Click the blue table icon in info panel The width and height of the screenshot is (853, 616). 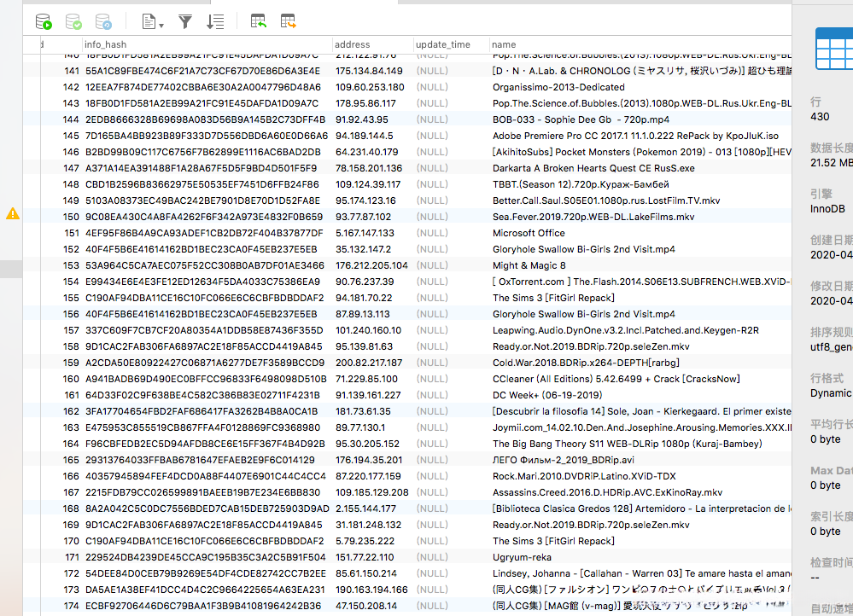pyautogui.click(x=834, y=49)
